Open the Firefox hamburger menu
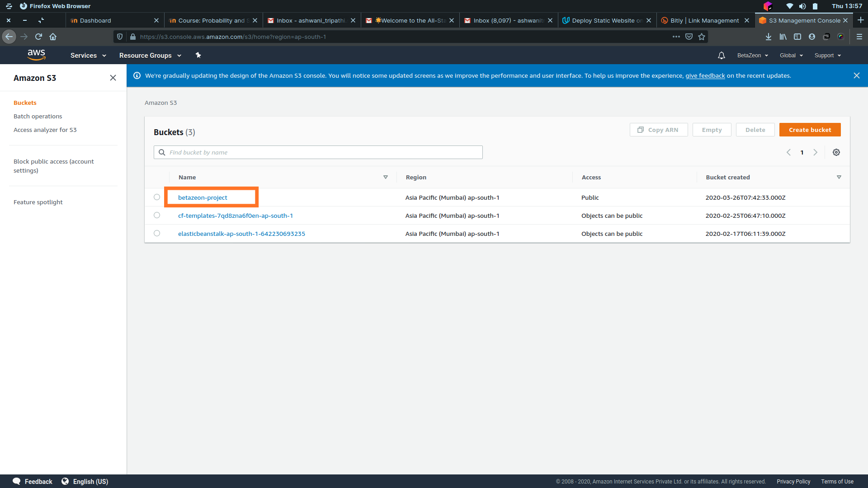Image resolution: width=868 pixels, height=488 pixels. pyautogui.click(x=859, y=37)
